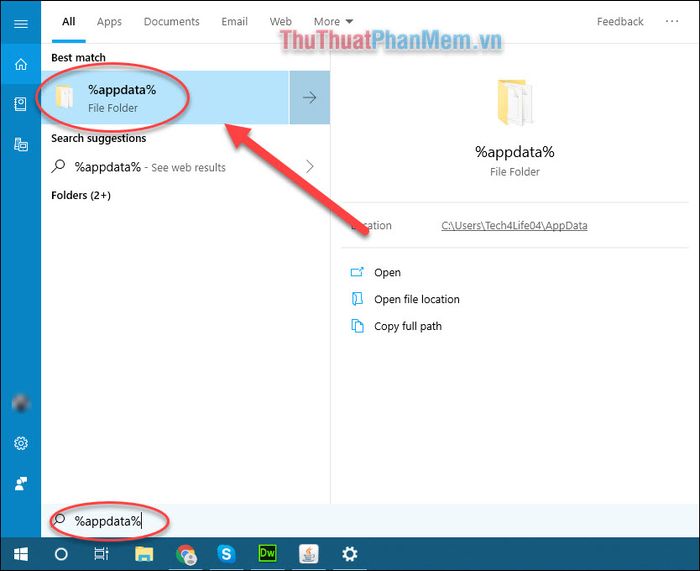Open the user account avatar
This screenshot has width=700, height=571.
21,403
